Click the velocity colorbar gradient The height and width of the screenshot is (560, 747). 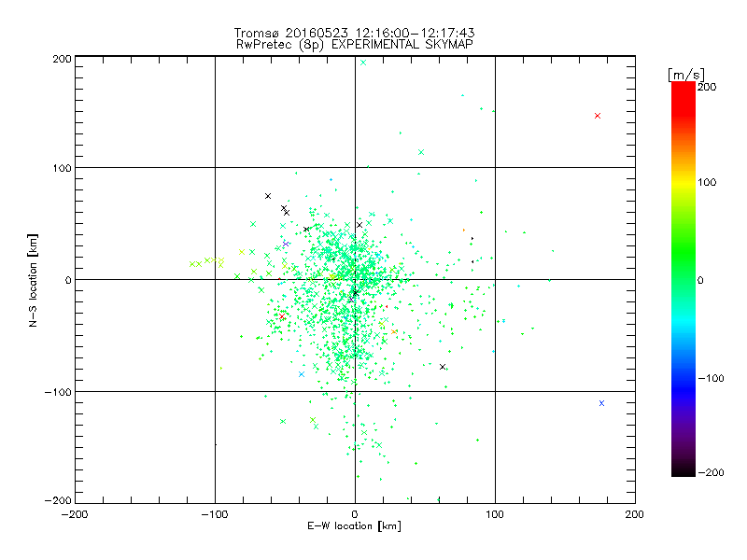coord(684,279)
